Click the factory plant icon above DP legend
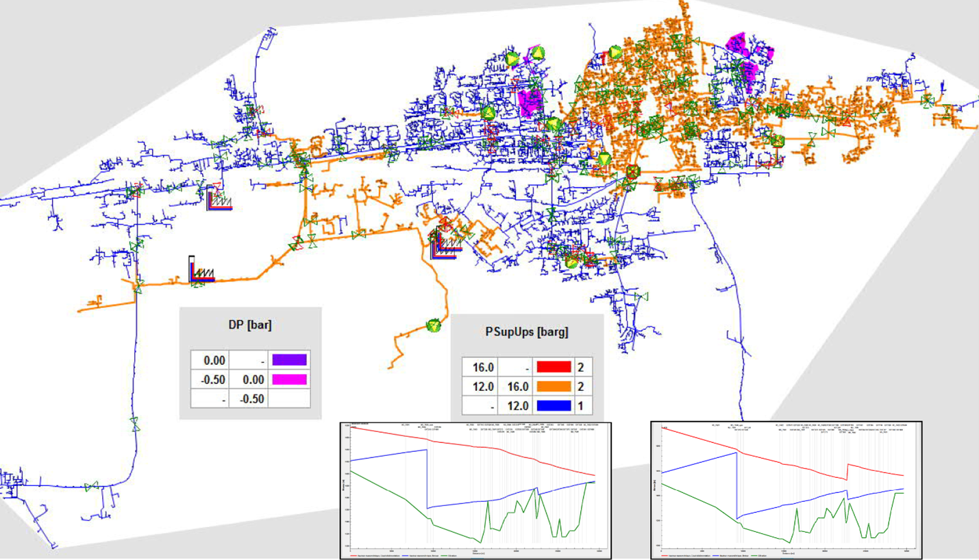979x560 pixels. pyautogui.click(x=202, y=270)
